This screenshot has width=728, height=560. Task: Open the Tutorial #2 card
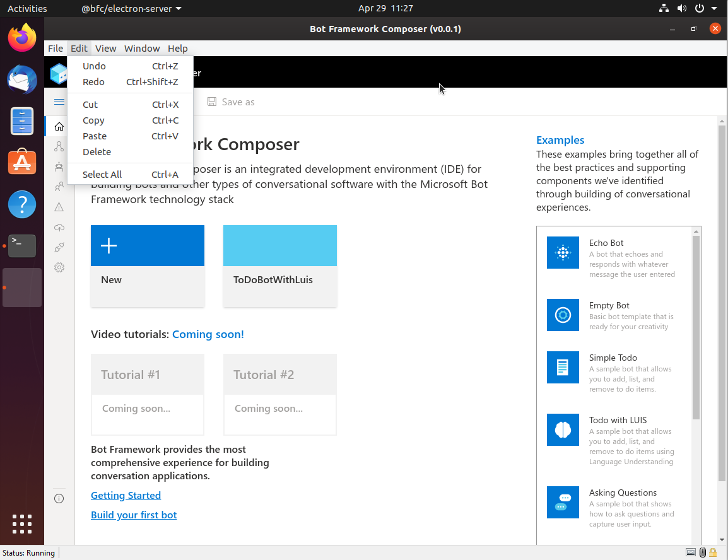tap(280, 394)
